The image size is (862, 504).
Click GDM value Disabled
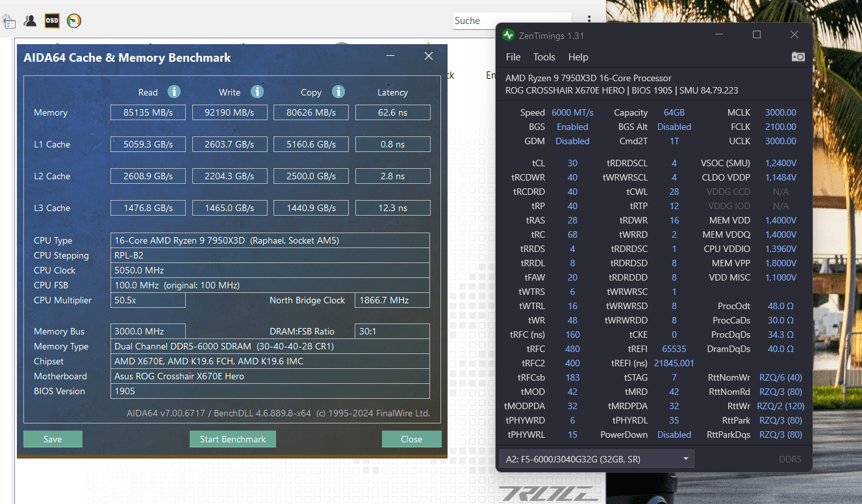pos(572,141)
